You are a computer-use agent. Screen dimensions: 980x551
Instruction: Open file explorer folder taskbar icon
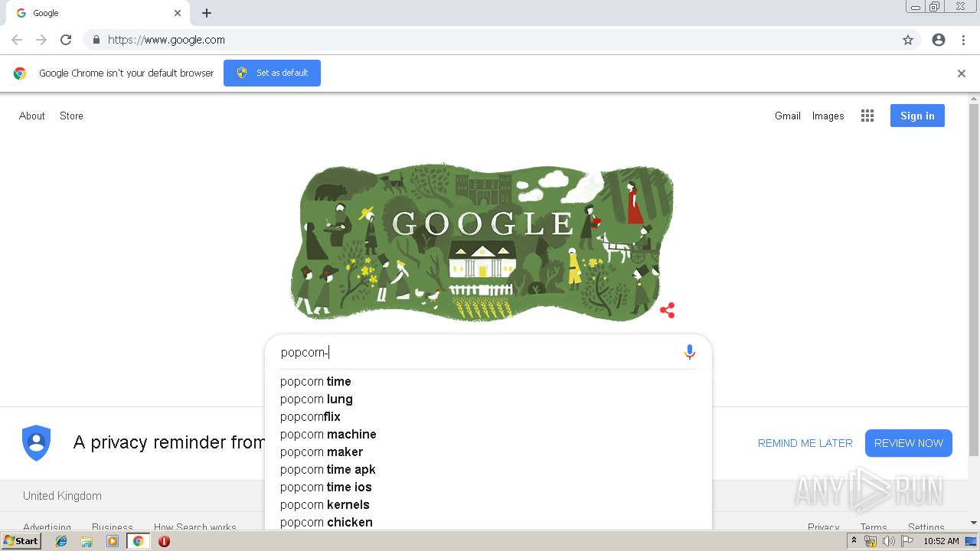point(87,541)
